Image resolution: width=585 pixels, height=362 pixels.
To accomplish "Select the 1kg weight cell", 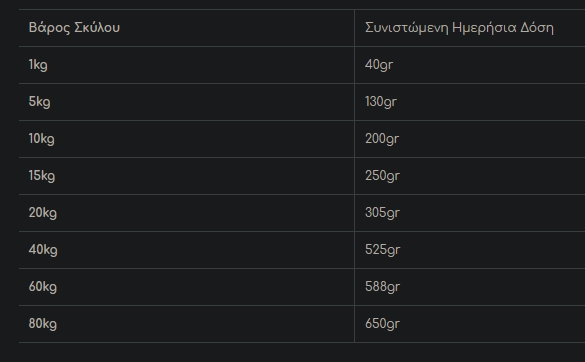I will coord(187,65).
